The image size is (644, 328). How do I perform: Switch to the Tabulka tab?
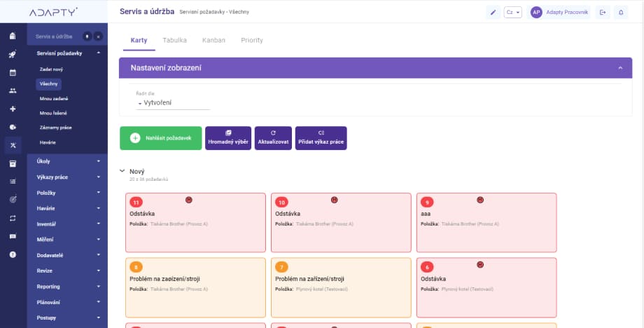point(174,40)
